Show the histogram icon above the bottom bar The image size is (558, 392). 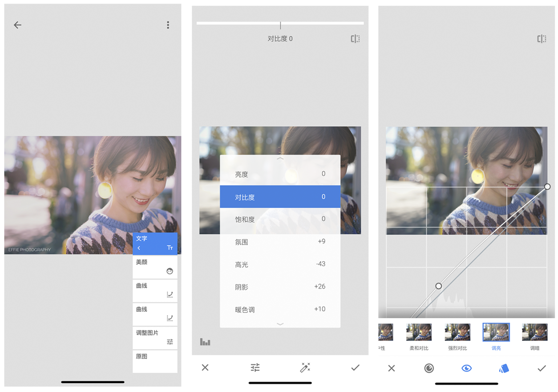(205, 342)
